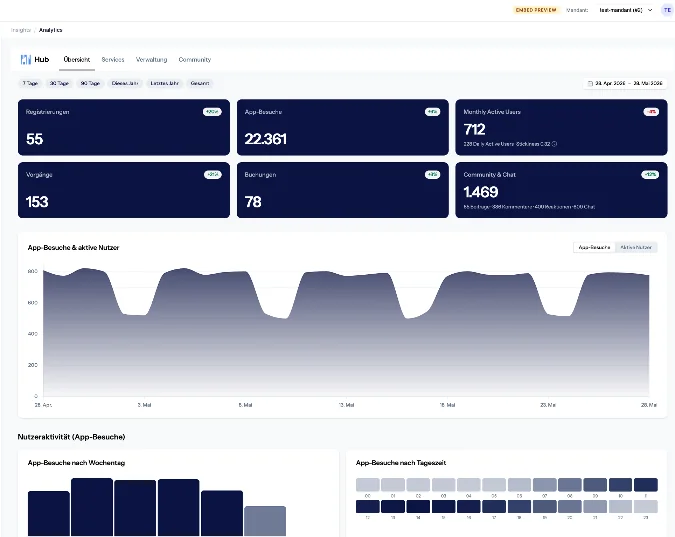Open the Monthly Active Users card
The width and height of the screenshot is (675, 537).
point(561,127)
